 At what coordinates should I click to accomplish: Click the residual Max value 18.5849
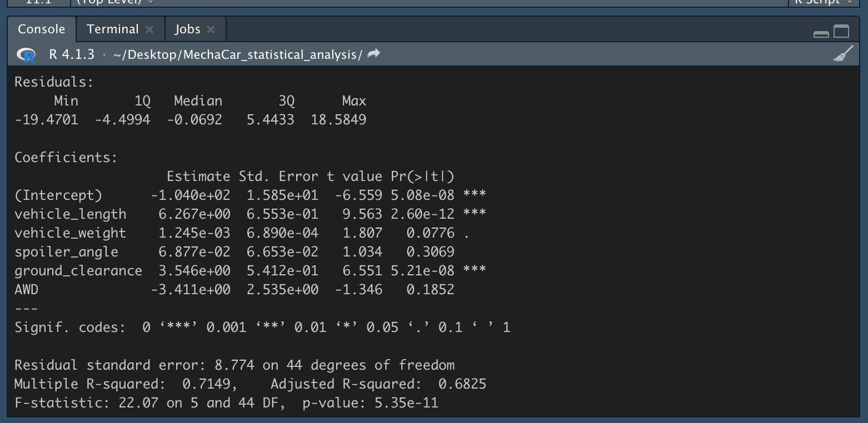click(x=338, y=120)
